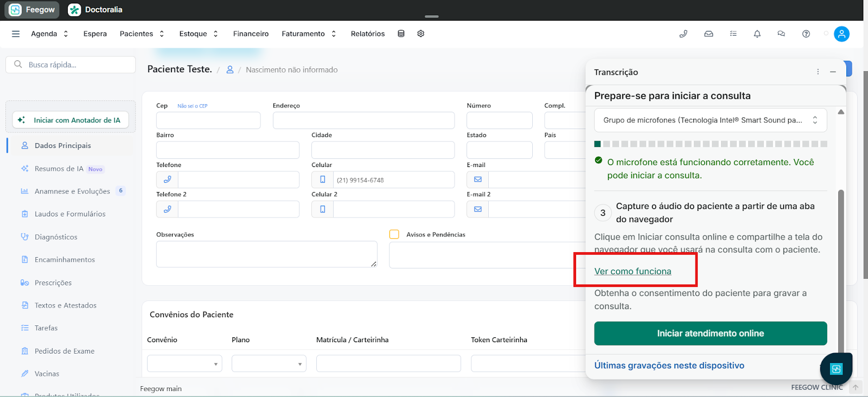The width and height of the screenshot is (868, 397).
Task: Open the microphone selection dropdown
Action: point(711,120)
